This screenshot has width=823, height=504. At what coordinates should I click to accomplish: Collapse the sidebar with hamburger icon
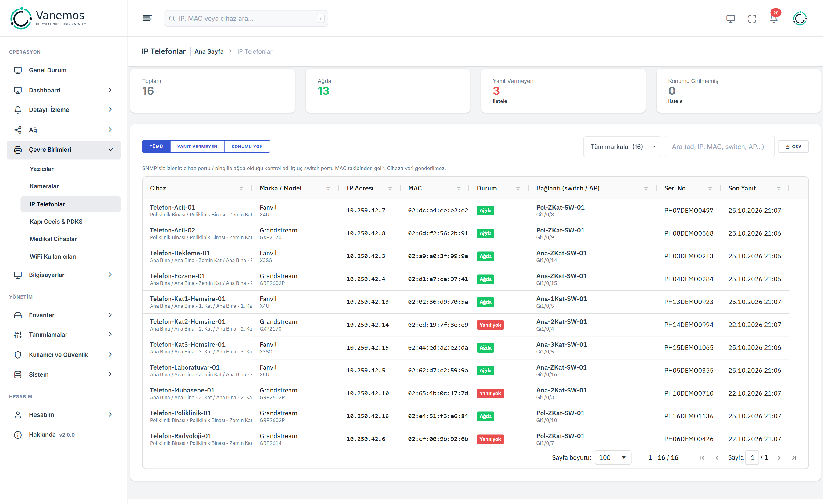click(x=147, y=18)
